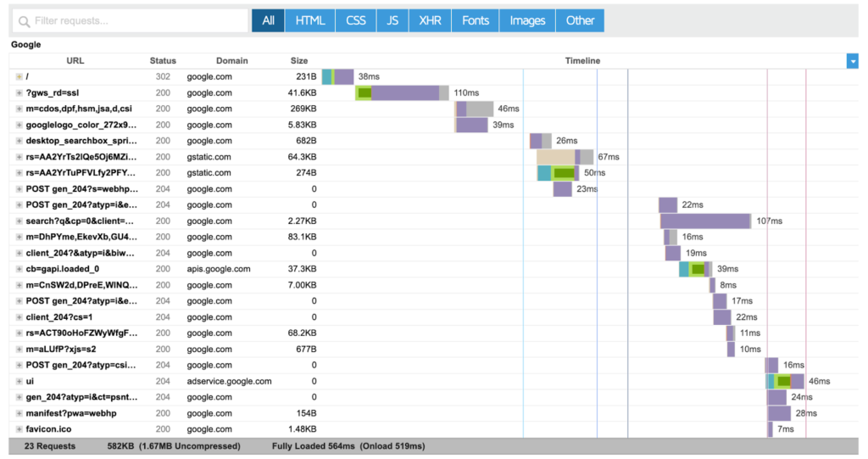Expand the POST gen_204?atyp=csi request row
The image size is (868, 459).
pyautogui.click(x=19, y=366)
